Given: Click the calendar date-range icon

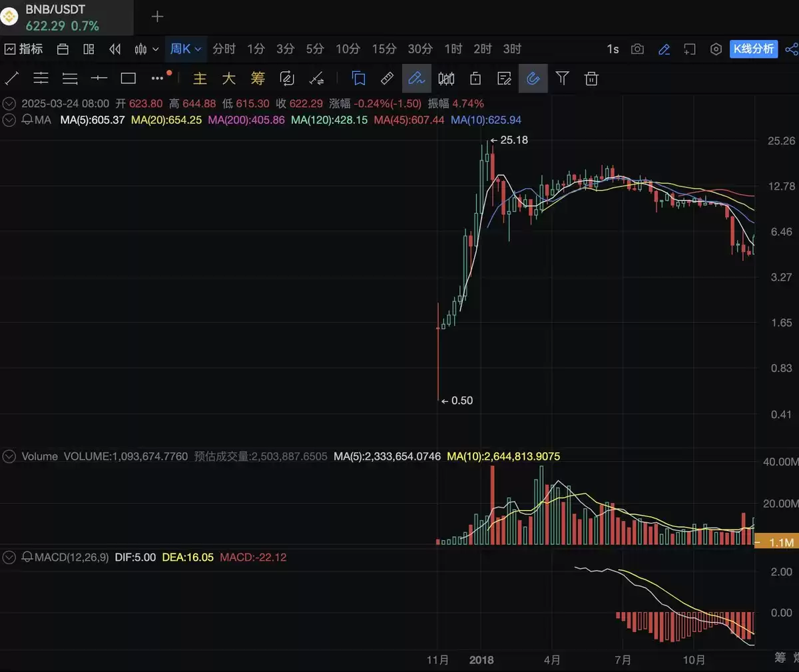Looking at the screenshot, I should click(x=63, y=49).
